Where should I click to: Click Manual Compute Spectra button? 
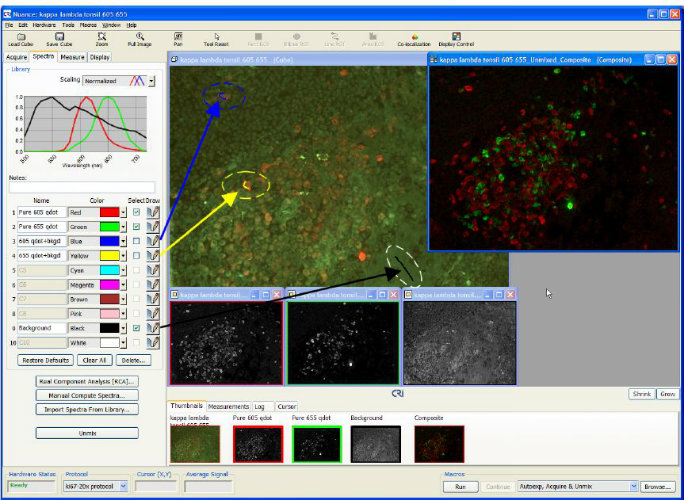(87, 395)
